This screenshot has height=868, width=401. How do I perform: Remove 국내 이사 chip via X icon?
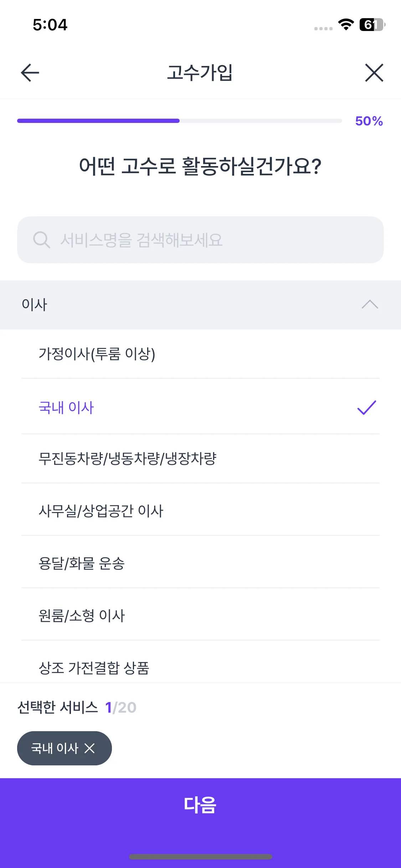[x=90, y=748]
